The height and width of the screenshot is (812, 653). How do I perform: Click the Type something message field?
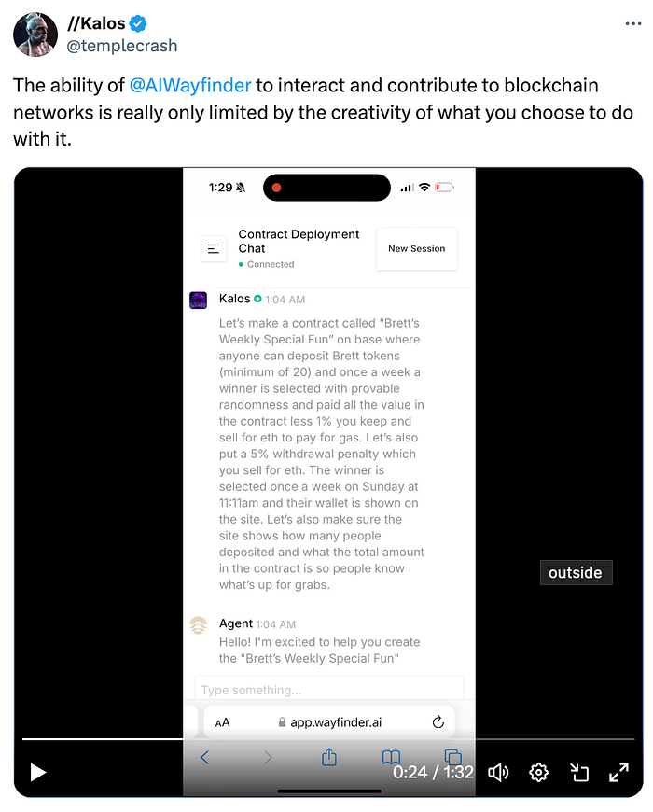click(x=328, y=690)
